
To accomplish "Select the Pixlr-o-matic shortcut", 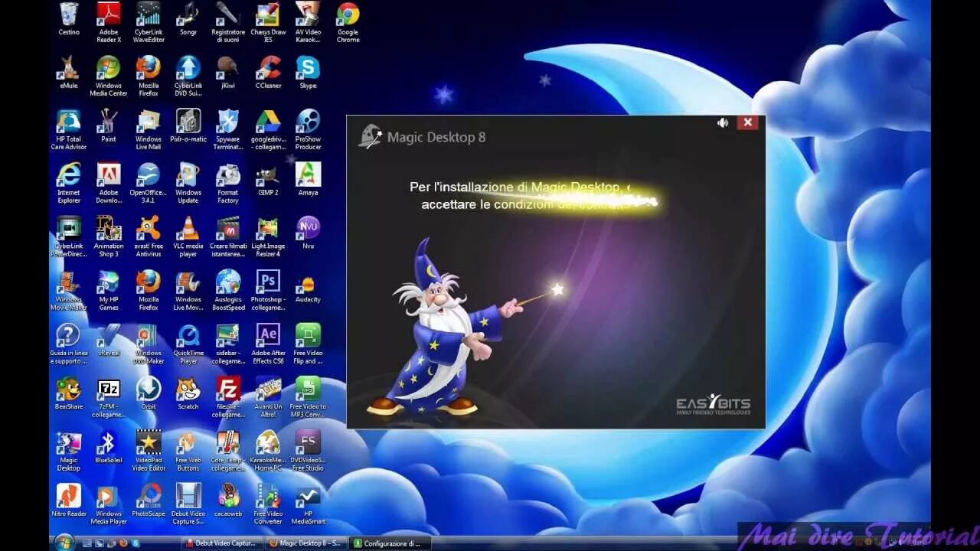I will tap(188, 126).
